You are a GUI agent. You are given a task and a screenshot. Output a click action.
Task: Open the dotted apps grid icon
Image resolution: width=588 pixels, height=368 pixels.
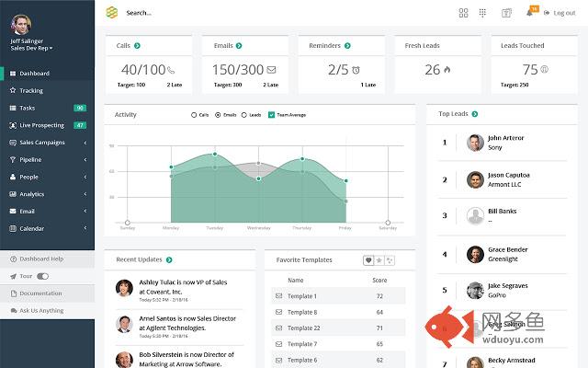pyautogui.click(x=482, y=13)
